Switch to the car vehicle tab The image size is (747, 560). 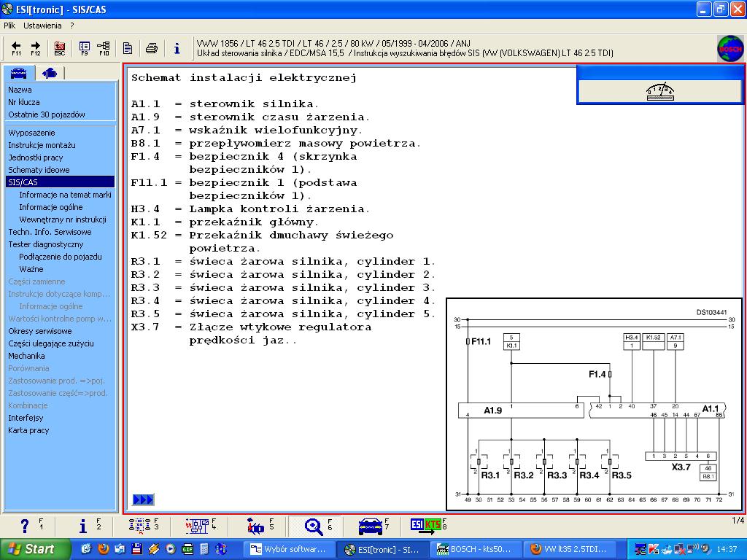tap(19, 73)
